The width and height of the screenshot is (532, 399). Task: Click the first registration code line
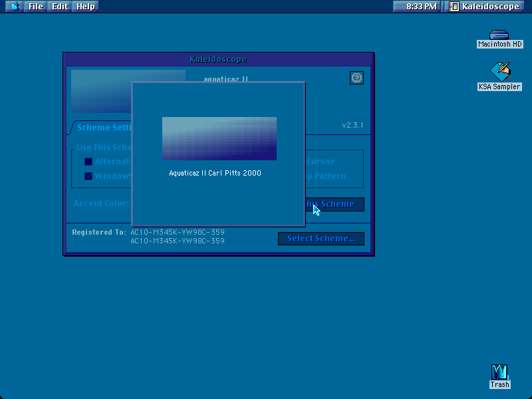tap(178, 232)
